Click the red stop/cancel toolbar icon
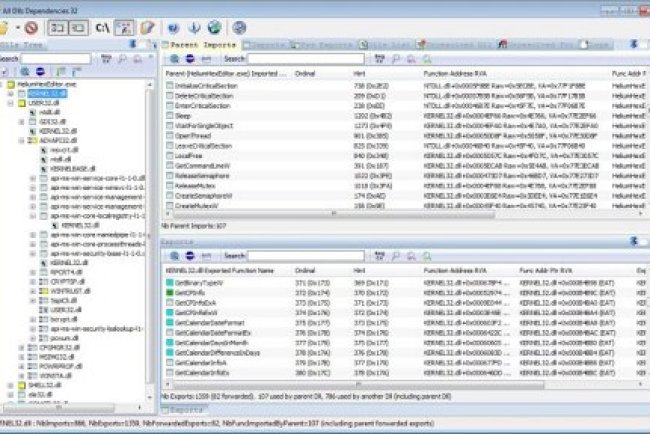The height and width of the screenshot is (434, 650). pyautogui.click(x=31, y=28)
